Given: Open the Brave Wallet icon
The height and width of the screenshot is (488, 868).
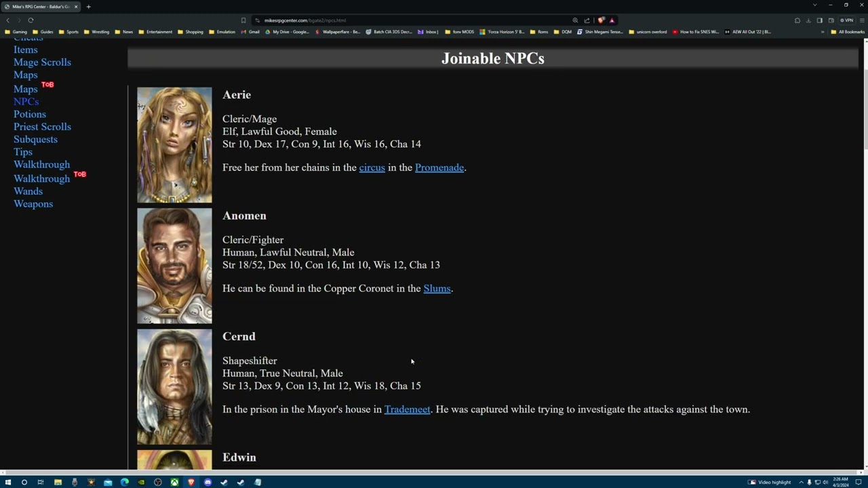Looking at the screenshot, I should coord(831,20).
